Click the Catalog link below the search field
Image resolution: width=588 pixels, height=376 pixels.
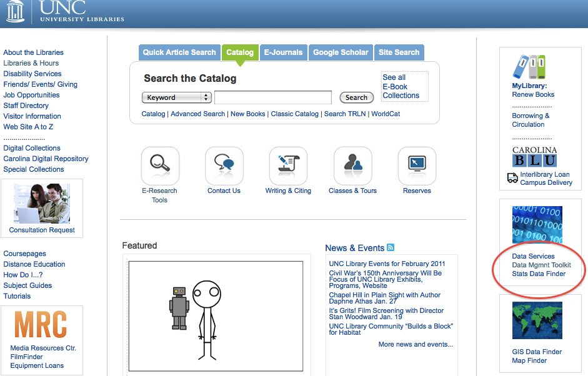pyautogui.click(x=153, y=114)
